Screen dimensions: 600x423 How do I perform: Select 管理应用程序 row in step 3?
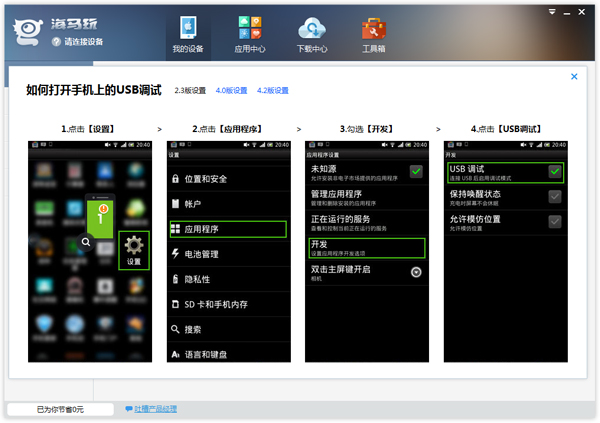(367, 198)
